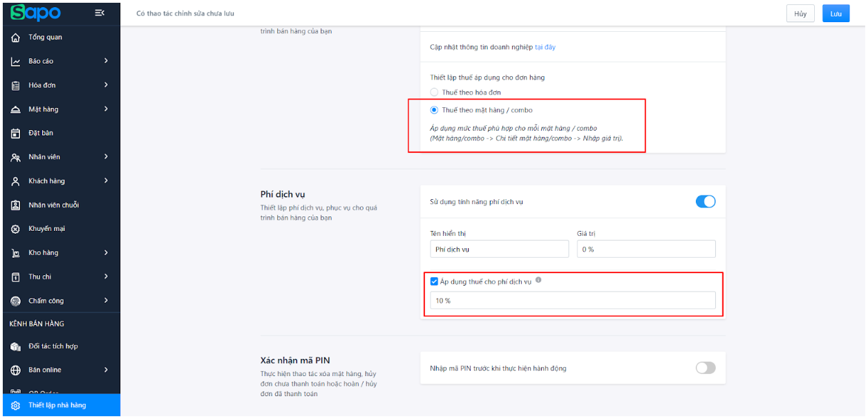Click the Thu chi ledger icon

(x=15, y=277)
